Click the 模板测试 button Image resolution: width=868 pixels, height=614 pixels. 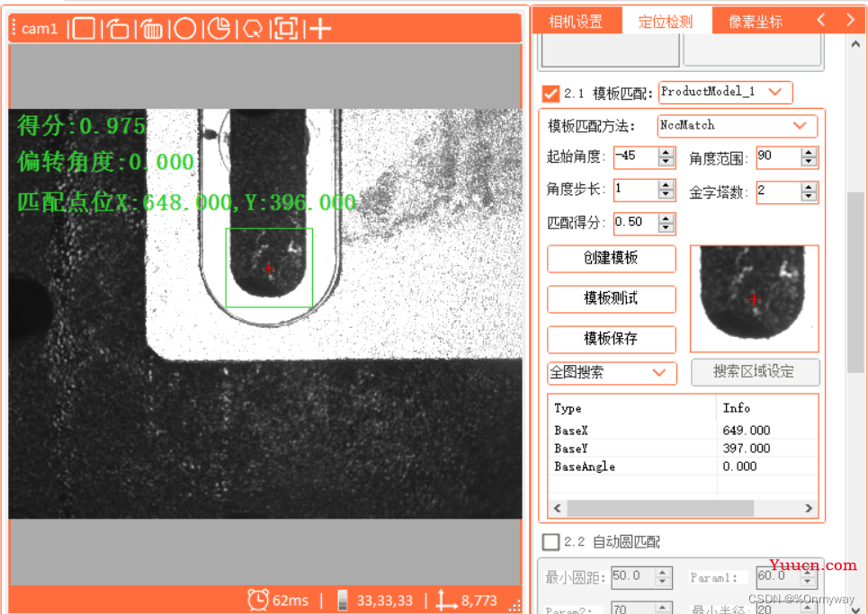611,298
